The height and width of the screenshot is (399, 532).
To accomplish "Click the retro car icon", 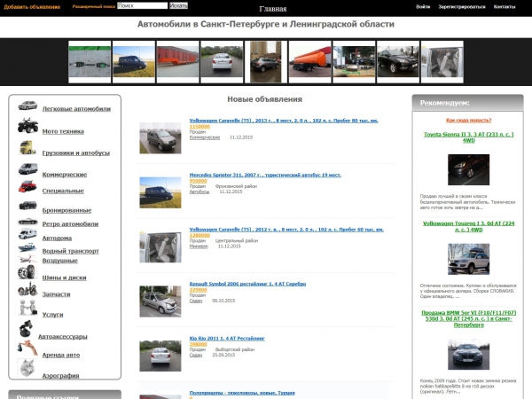I will coord(27,221).
